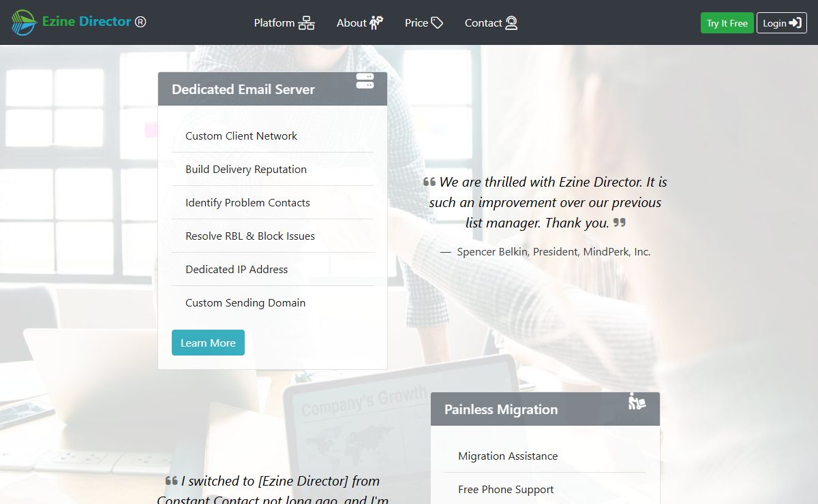Open the Contact menu item
818x504 pixels.
(491, 23)
